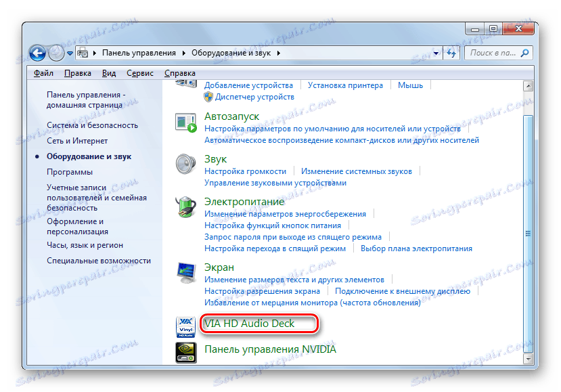Image resolution: width=561 pixels, height=392 pixels.
Task: Open Изменение размеров текста и других элементов
Action: tap(294, 279)
